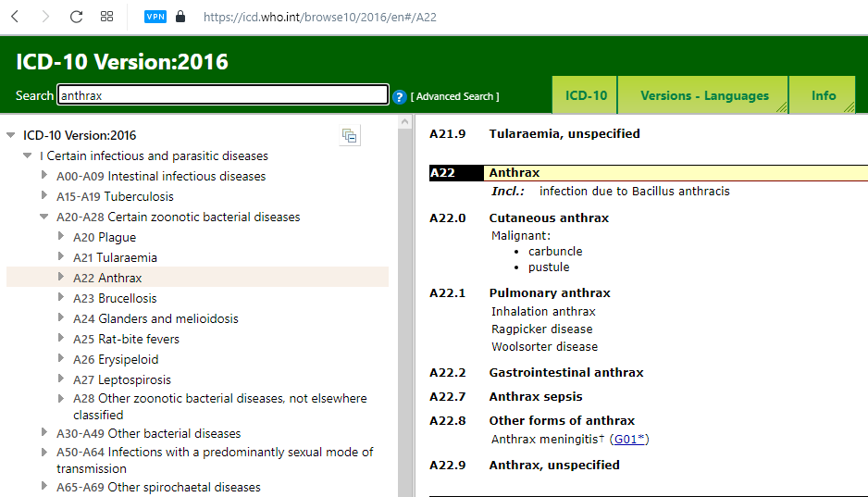Select A20 Plague in the tree

click(x=105, y=238)
